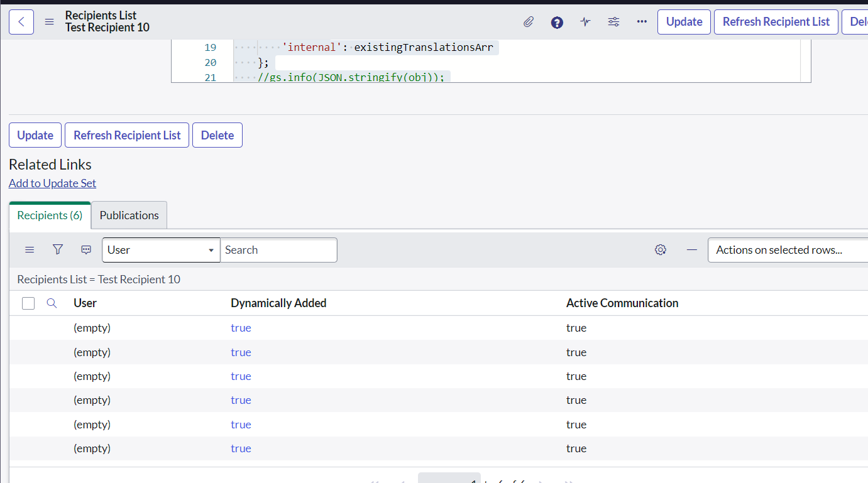Click the Recipients List filter breadcrumb
The height and width of the screenshot is (483, 868).
click(x=99, y=279)
